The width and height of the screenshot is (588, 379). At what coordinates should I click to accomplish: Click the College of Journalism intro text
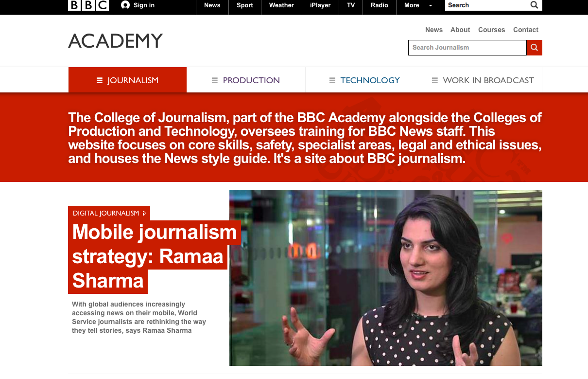coord(305,138)
